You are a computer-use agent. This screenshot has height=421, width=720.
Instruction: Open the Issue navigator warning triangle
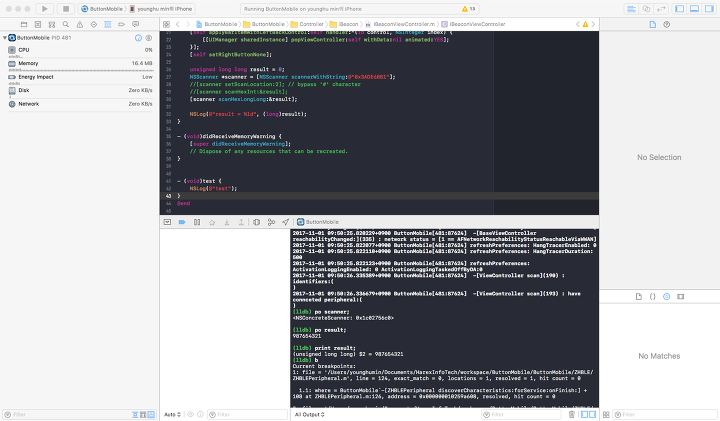[80, 24]
